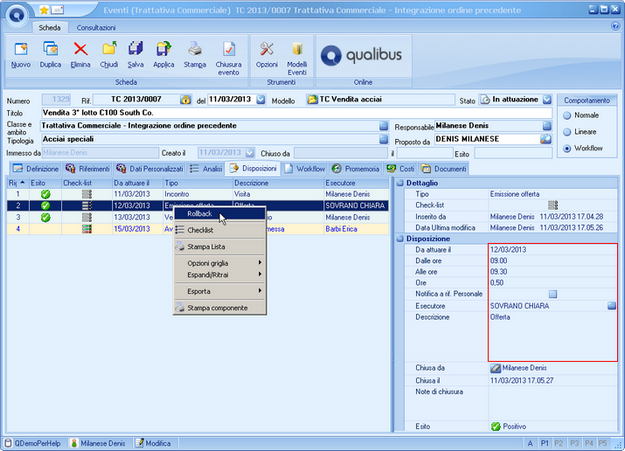
Task: Expand the Opzioni griglia submenu
Action: coord(220,263)
